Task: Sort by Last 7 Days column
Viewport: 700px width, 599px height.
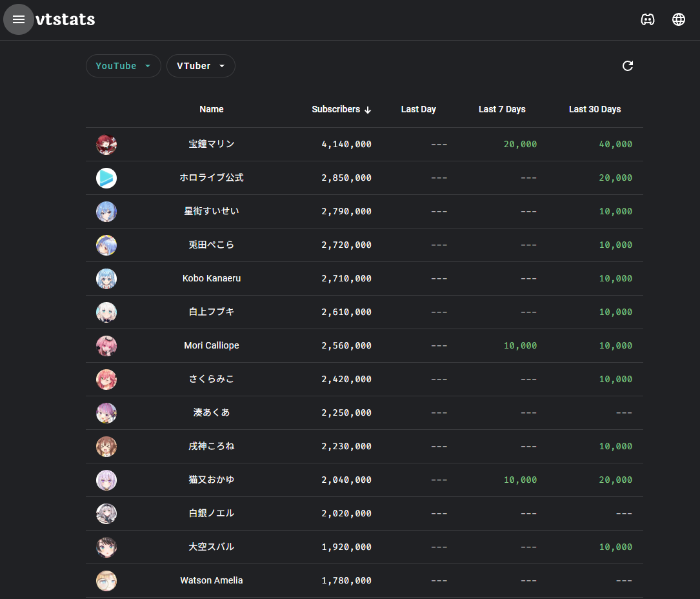Action: [502, 109]
